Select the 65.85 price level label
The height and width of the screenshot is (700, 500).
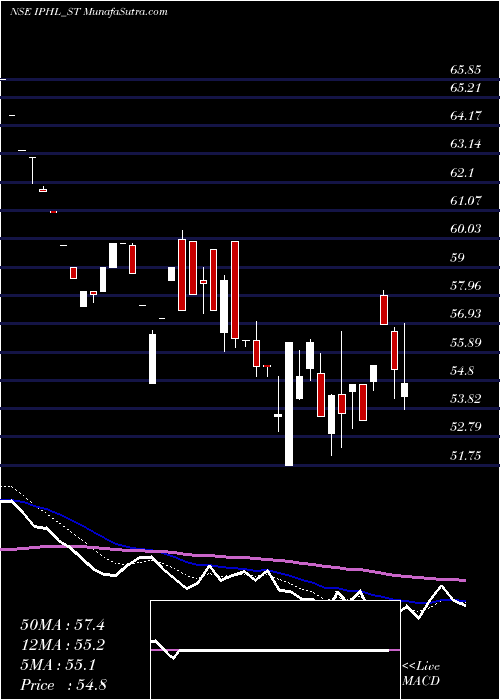[466, 70]
